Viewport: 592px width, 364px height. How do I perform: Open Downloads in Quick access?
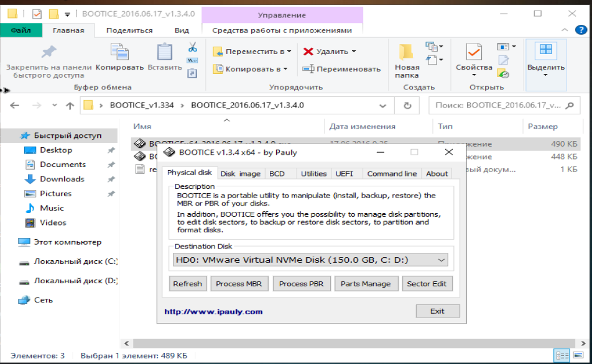62,179
